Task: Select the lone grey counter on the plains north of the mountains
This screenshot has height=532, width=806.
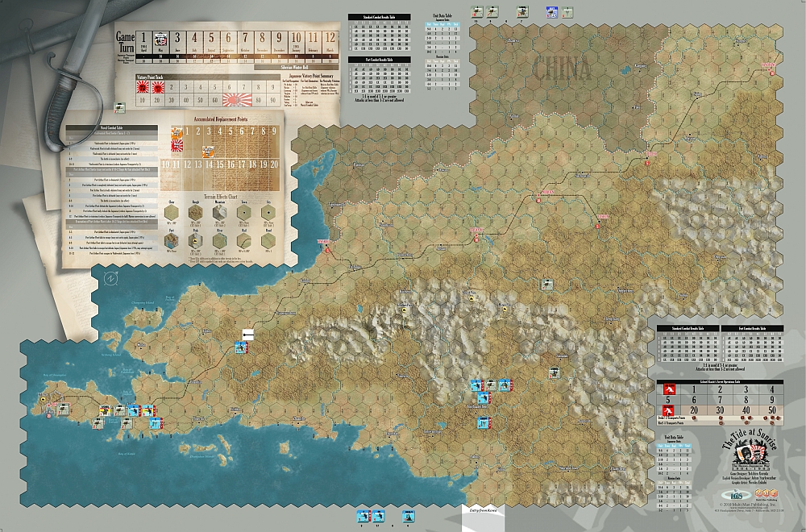Action: click(x=547, y=285)
